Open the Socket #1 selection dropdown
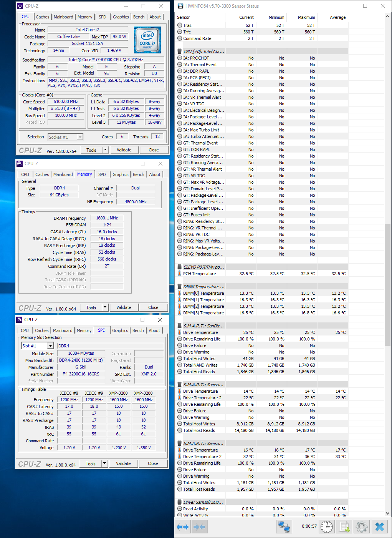Screen dimensions: 392x538 pos(79,137)
